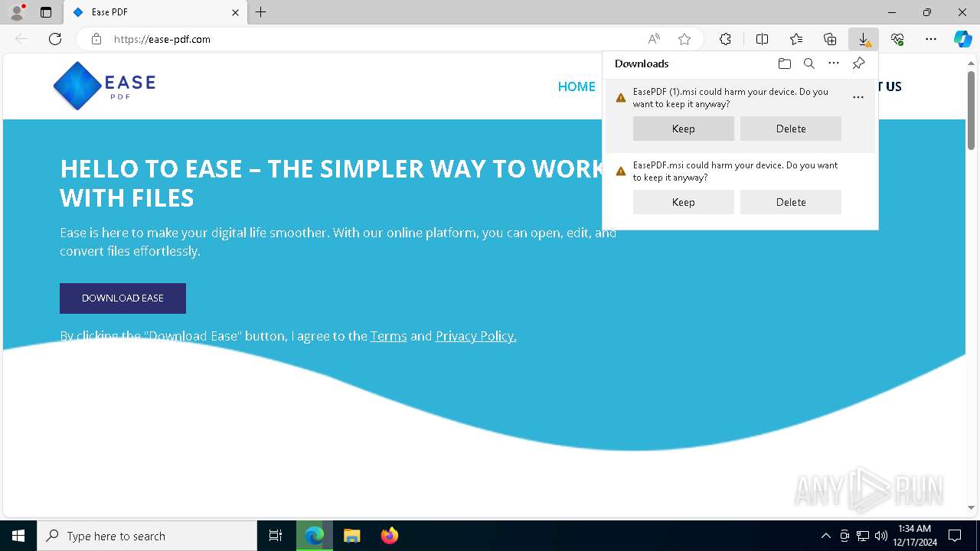Open File Explorer from taskbar
This screenshot has width=980, height=551.
coord(351,536)
